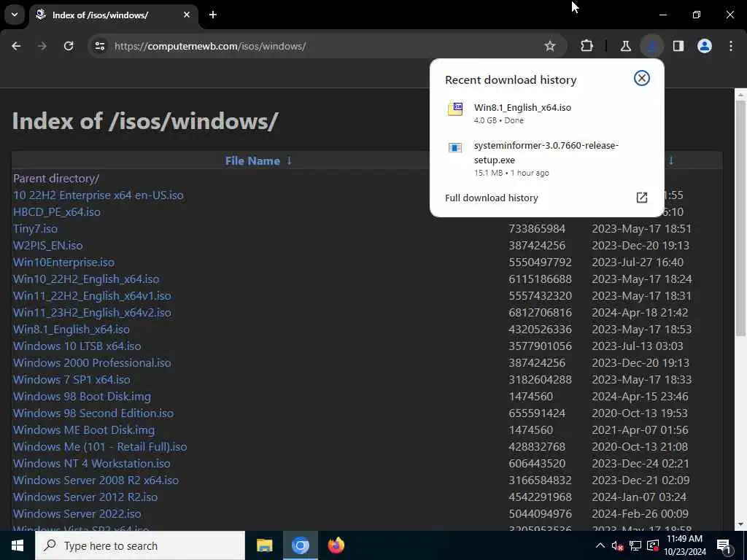This screenshot has height=560, width=747.
Task: Download Windows 98 Second Edition.iso
Action: (93, 413)
